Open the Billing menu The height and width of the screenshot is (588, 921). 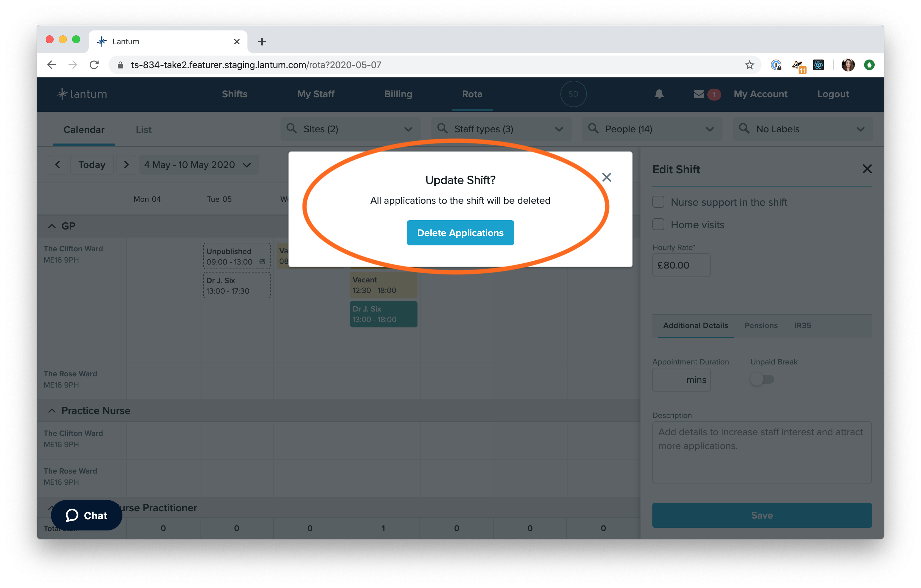coord(398,94)
